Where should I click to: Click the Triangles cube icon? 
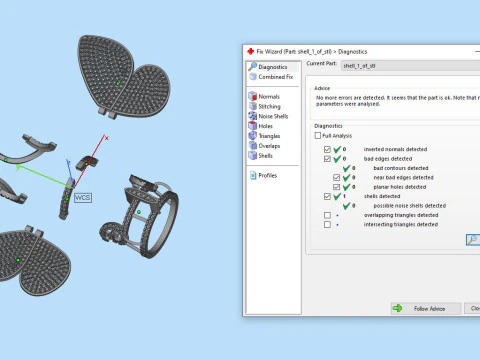(253, 136)
